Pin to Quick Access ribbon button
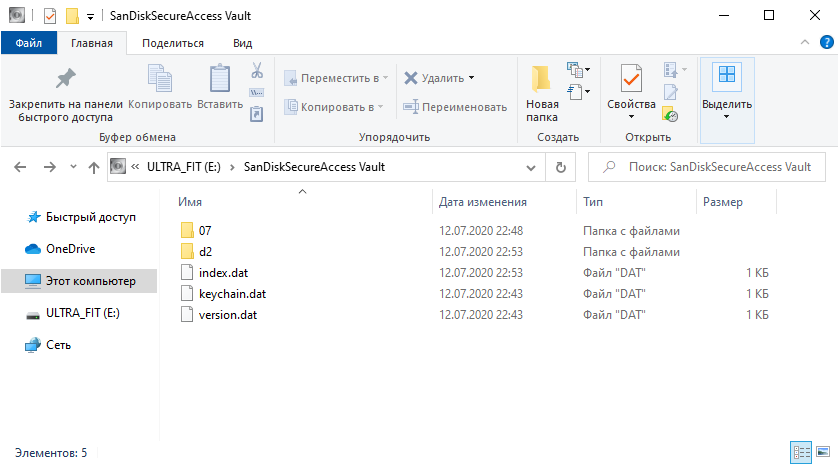 pyautogui.click(x=66, y=94)
